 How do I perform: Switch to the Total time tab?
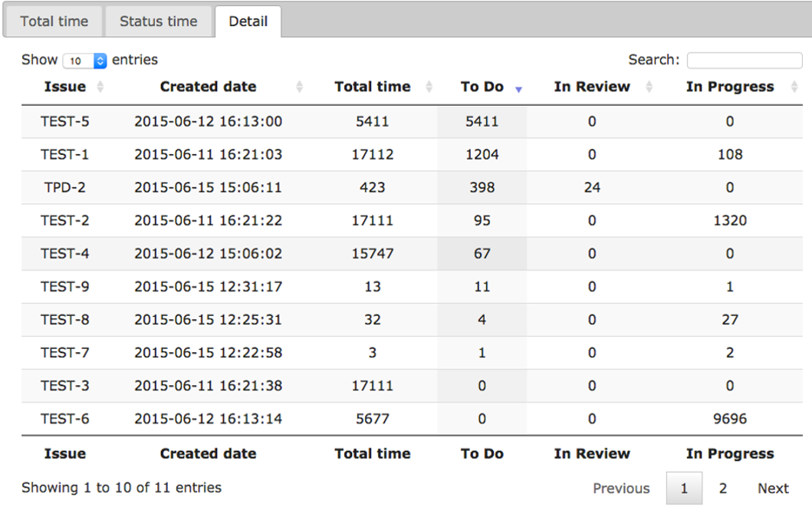coord(54,21)
